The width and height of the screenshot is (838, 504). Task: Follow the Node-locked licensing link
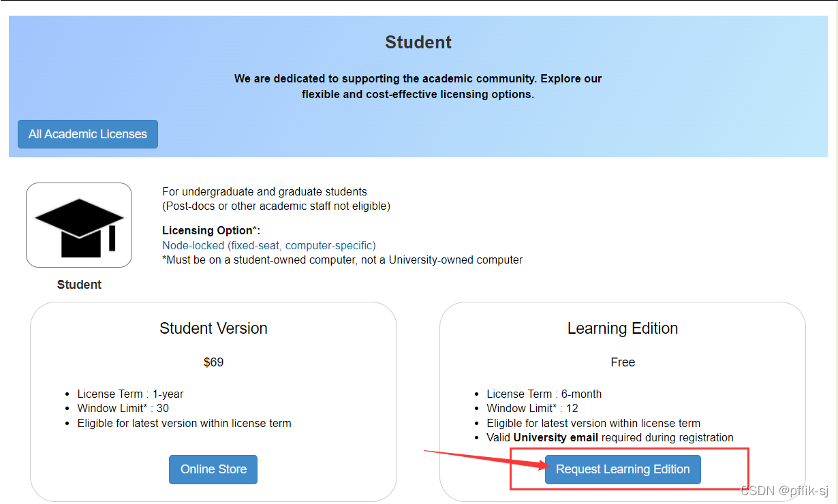click(x=269, y=245)
